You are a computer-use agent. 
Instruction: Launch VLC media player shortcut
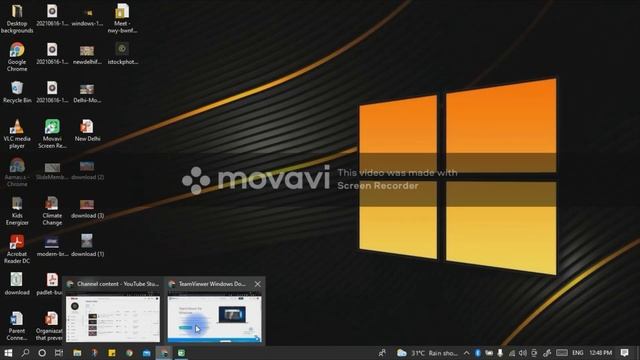pyautogui.click(x=17, y=133)
